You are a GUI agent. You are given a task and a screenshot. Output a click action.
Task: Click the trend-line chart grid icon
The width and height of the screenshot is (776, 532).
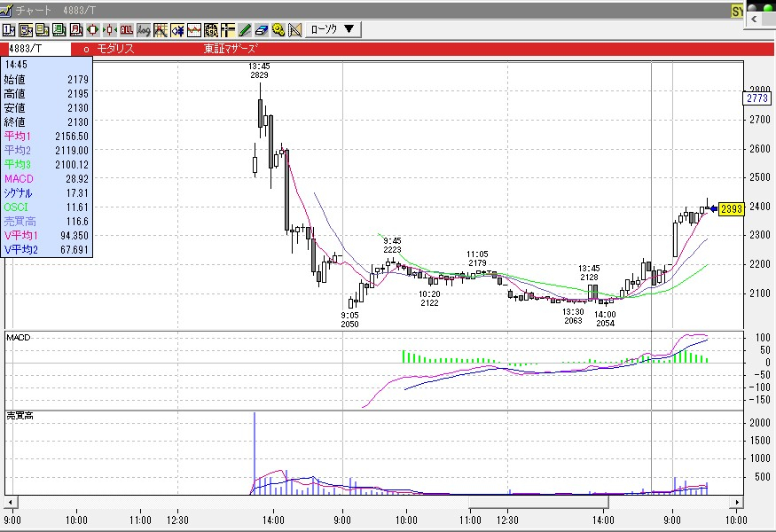click(161, 30)
